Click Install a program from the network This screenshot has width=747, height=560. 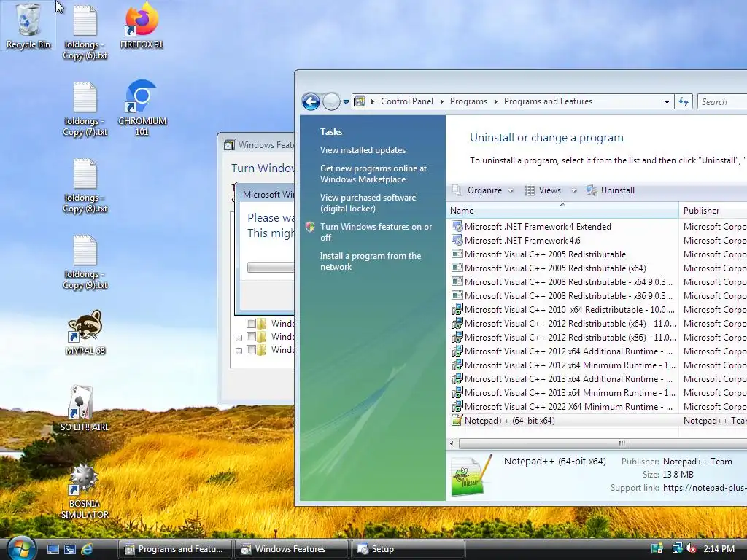click(x=371, y=261)
